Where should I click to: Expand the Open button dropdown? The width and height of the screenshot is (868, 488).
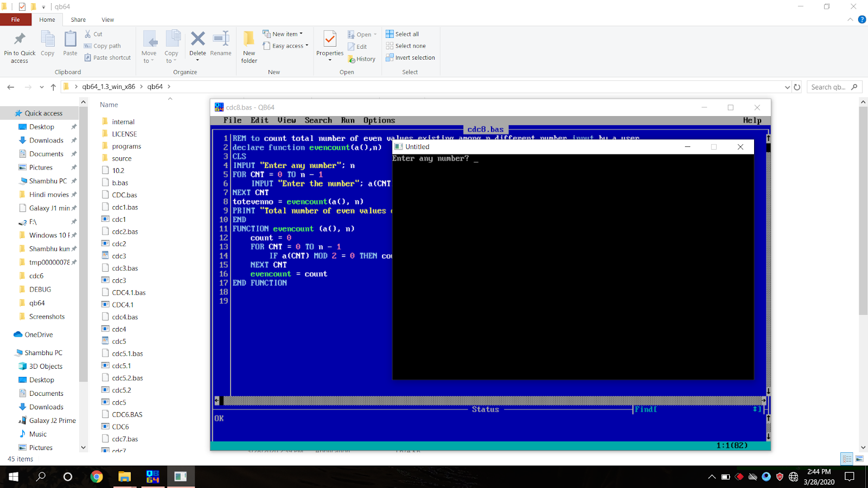375,35
